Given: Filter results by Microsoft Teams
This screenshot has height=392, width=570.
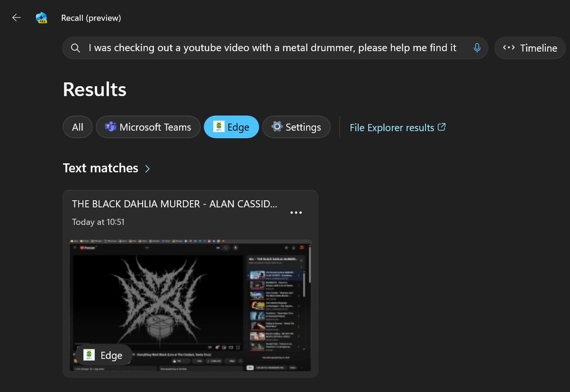Looking at the screenshot, I should [x=148, y=127].
